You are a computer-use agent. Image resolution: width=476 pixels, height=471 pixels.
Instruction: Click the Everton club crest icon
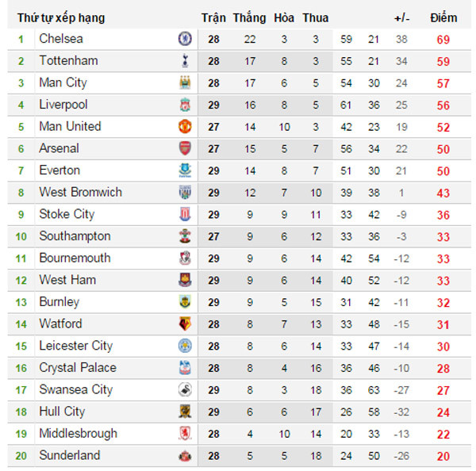click(185, 170)
